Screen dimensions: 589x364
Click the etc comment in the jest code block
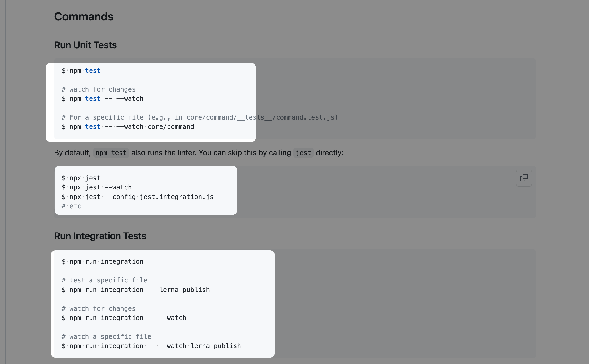[71, 206]
